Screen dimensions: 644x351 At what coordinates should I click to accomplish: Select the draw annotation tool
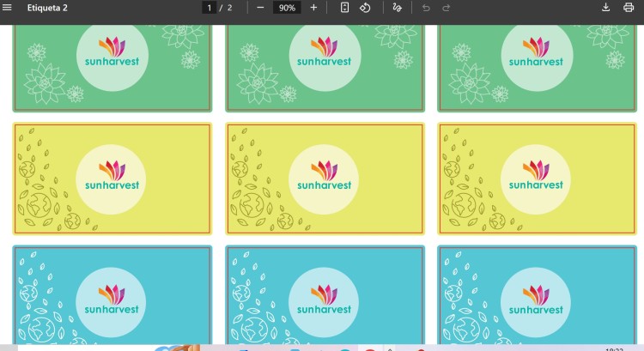click(x=397, y=8)
